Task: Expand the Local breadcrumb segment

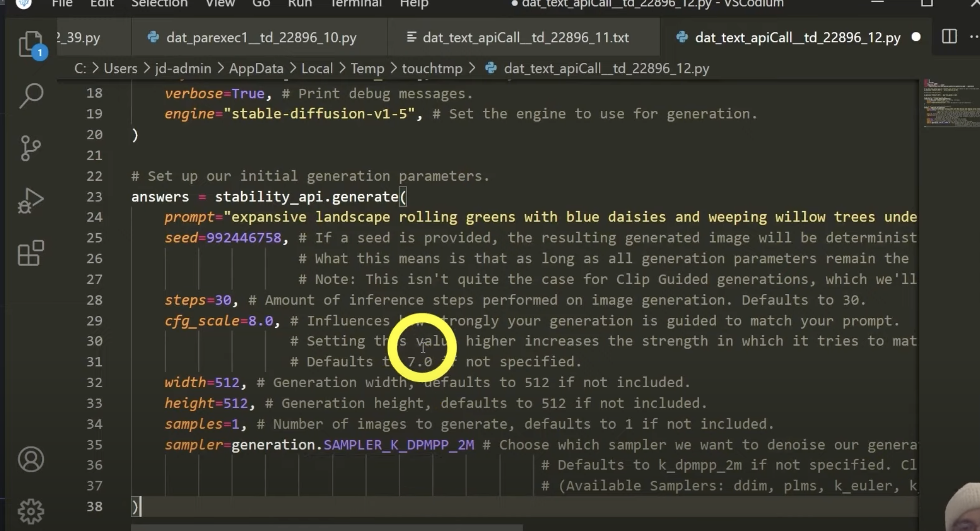Action: (317, 68)
